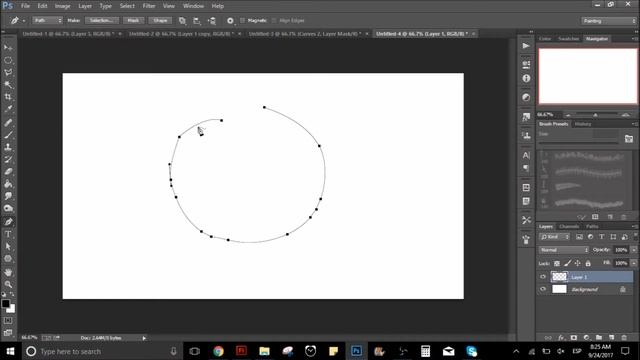Image resolution: width=640 pixels, height=360 pixels.
Task: Open pen options gear menu
Action: [x=230, y=20]
